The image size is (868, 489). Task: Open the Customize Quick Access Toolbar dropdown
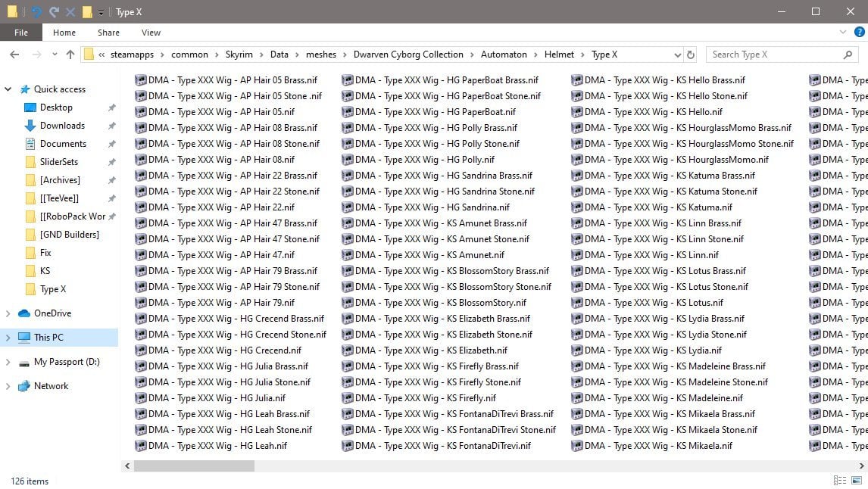point(101,12)
